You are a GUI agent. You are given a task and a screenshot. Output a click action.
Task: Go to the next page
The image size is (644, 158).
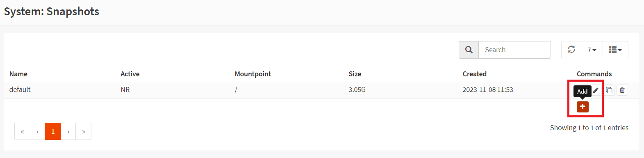[68, 131]
